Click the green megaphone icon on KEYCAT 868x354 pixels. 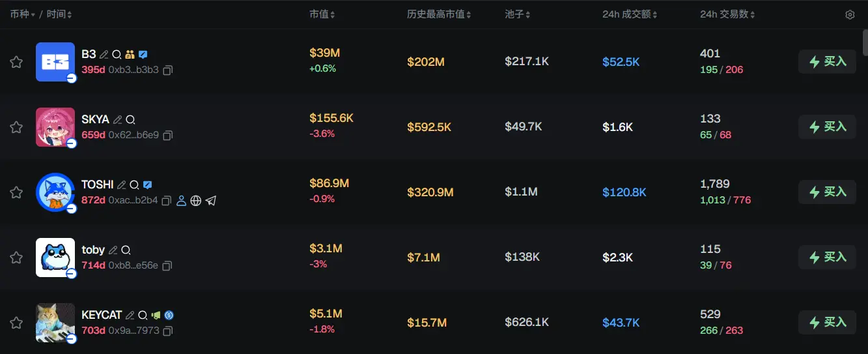coord(155,316)
